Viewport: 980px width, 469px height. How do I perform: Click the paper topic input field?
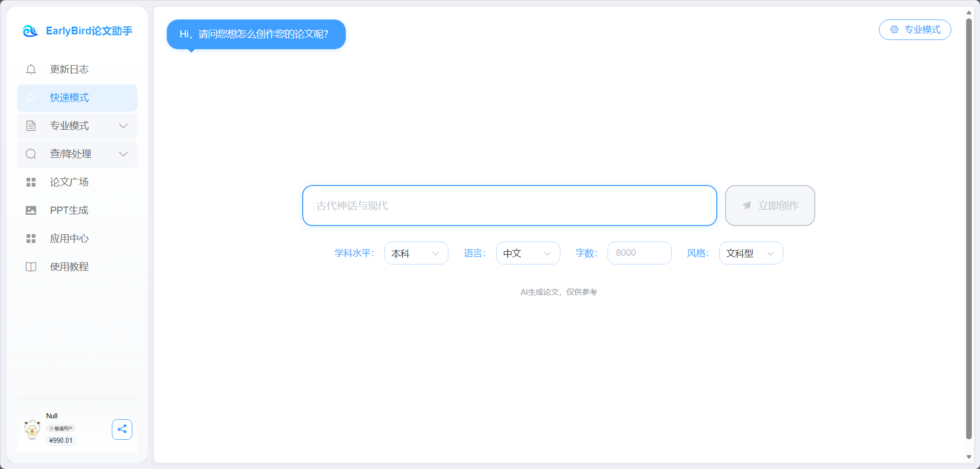coord(508,206)
